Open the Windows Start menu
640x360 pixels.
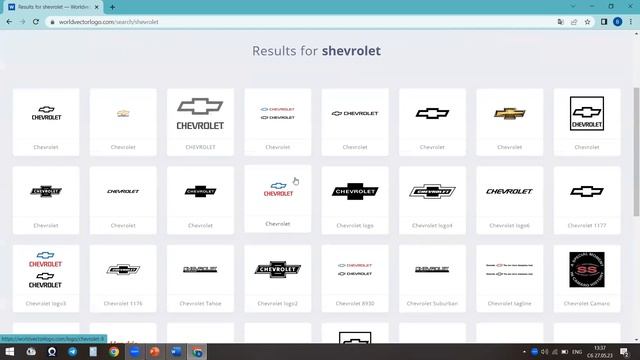tap(10, 352)
